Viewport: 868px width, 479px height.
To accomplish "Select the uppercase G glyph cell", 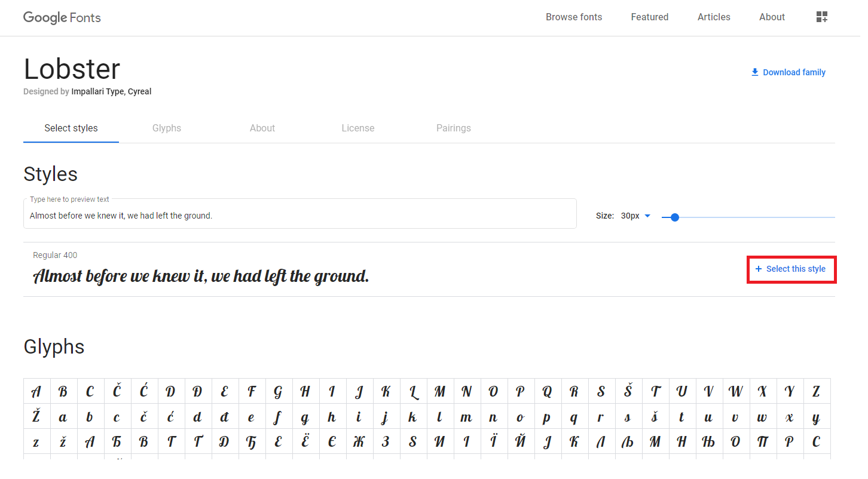I will pyautogui.click(x=278, y=391).
